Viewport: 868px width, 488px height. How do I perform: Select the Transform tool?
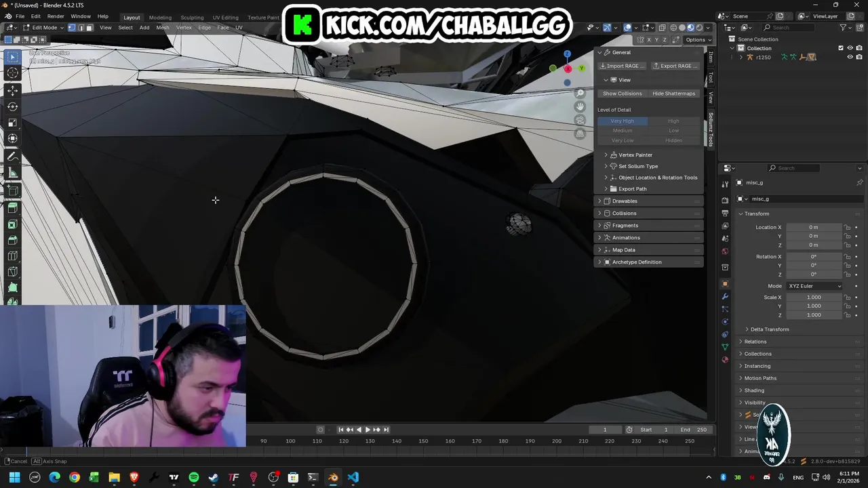click(x=12, y=139)
